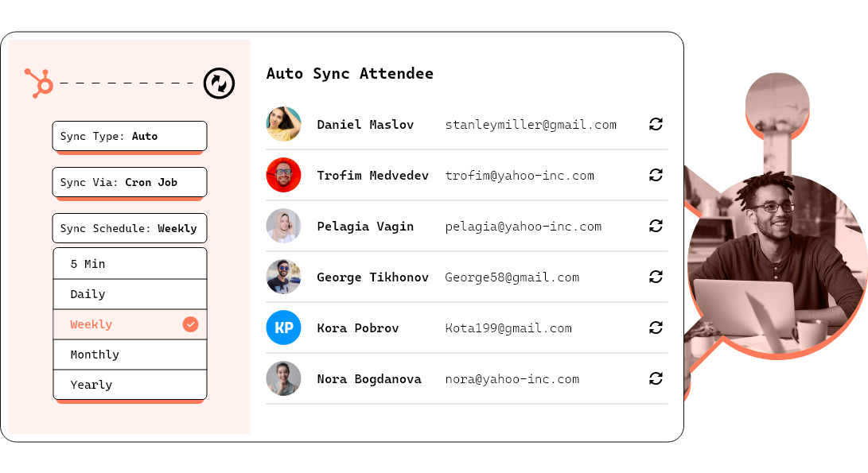Resync Pelagia Vagin's record
868x473 pixels.
pos(656,226)
